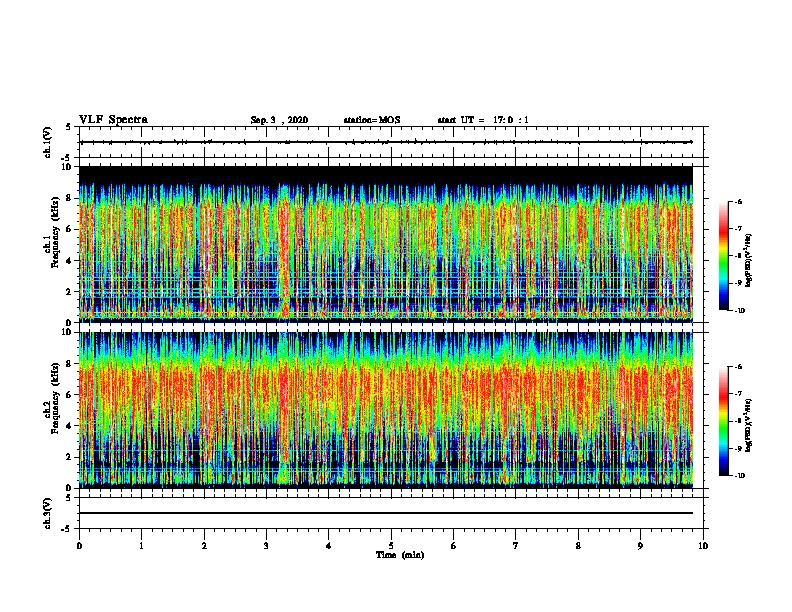
Task: Click the '-10' label on ch.2 color scale
Action: pyautogui.click(x=739, y=475)
